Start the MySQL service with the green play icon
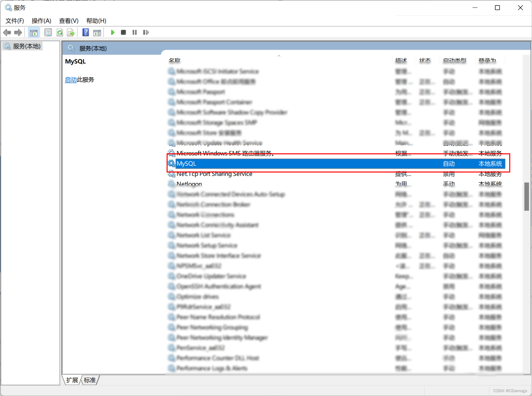Screen dimensions: 532x396 pyautogui.click(x=112, y=32)
